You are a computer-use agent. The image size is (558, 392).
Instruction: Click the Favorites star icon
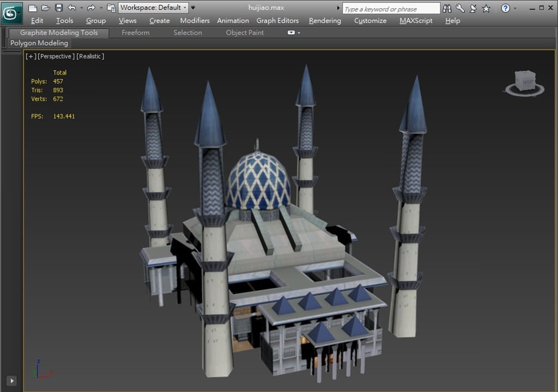tap(486, 8)
